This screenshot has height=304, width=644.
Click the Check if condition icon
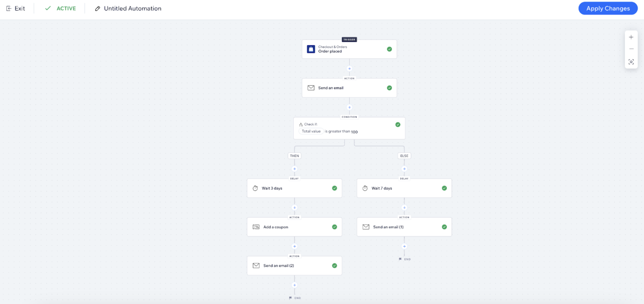coord(300,124)
